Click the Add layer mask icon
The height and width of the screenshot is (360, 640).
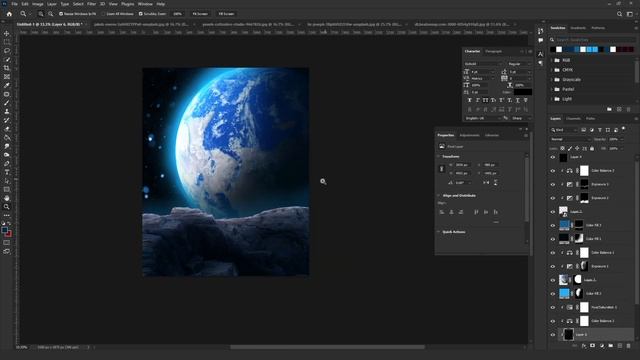592,346
